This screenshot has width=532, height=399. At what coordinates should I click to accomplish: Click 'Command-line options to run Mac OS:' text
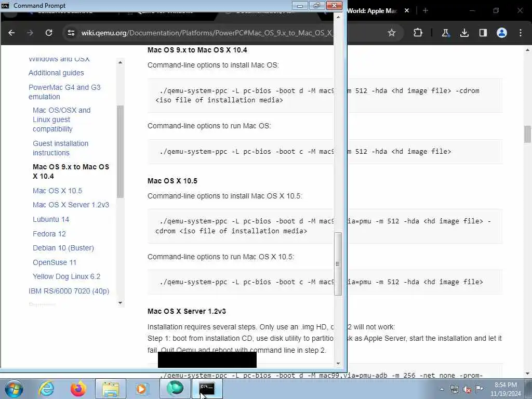coord(209,126)
